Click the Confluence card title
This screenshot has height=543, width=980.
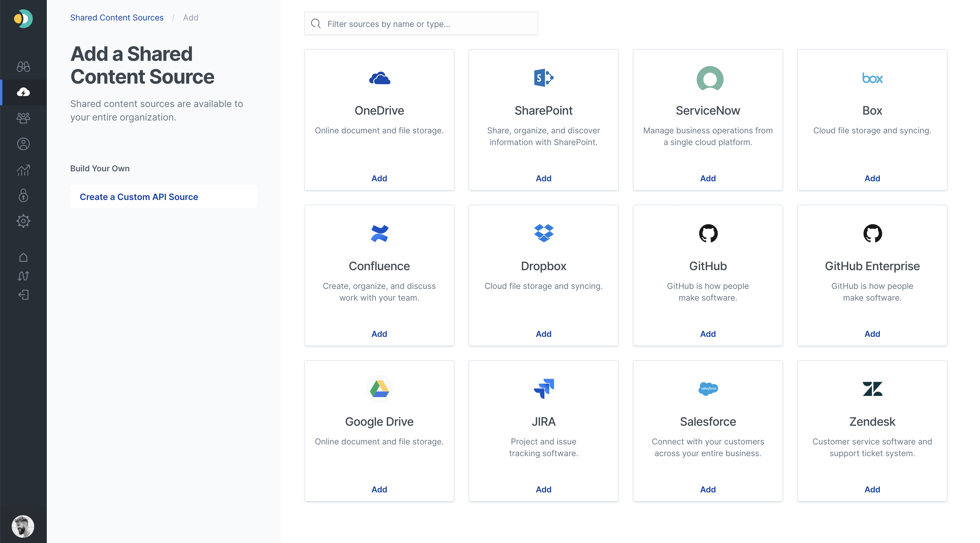coord(379,266)
